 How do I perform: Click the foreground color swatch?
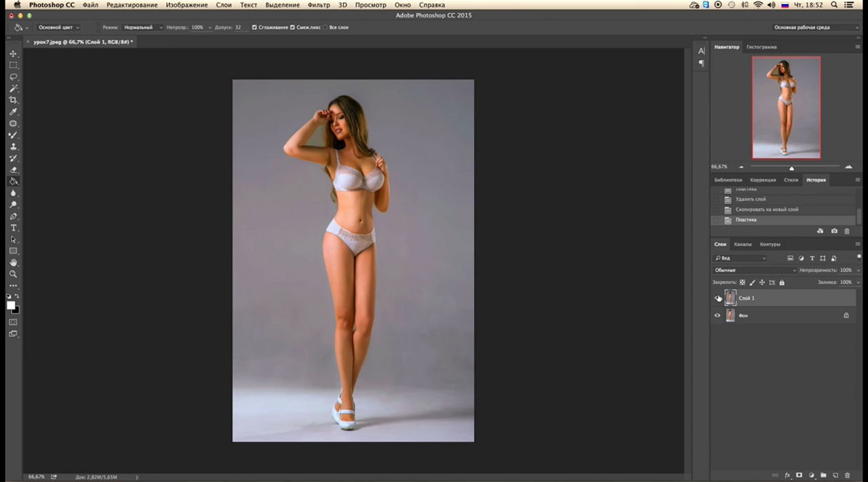coord(11,305)
